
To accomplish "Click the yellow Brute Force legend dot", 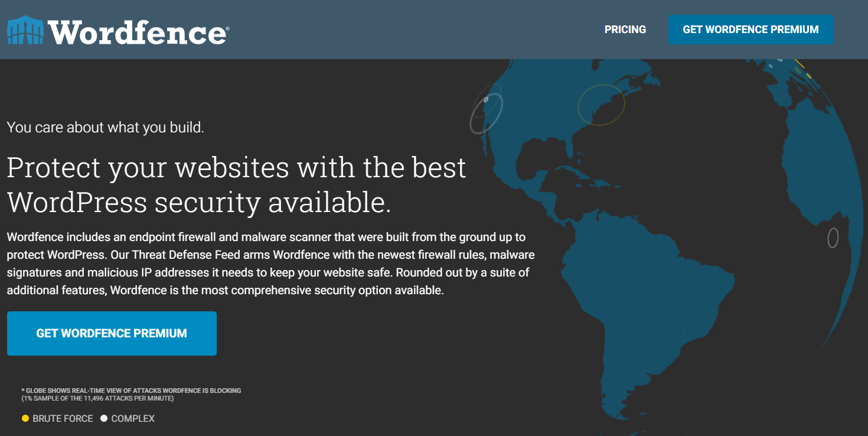I will [25, 418].
